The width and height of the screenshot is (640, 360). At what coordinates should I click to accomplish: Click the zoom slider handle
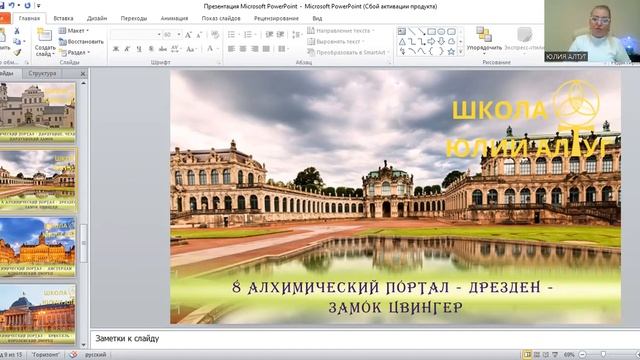coord(603,355)
